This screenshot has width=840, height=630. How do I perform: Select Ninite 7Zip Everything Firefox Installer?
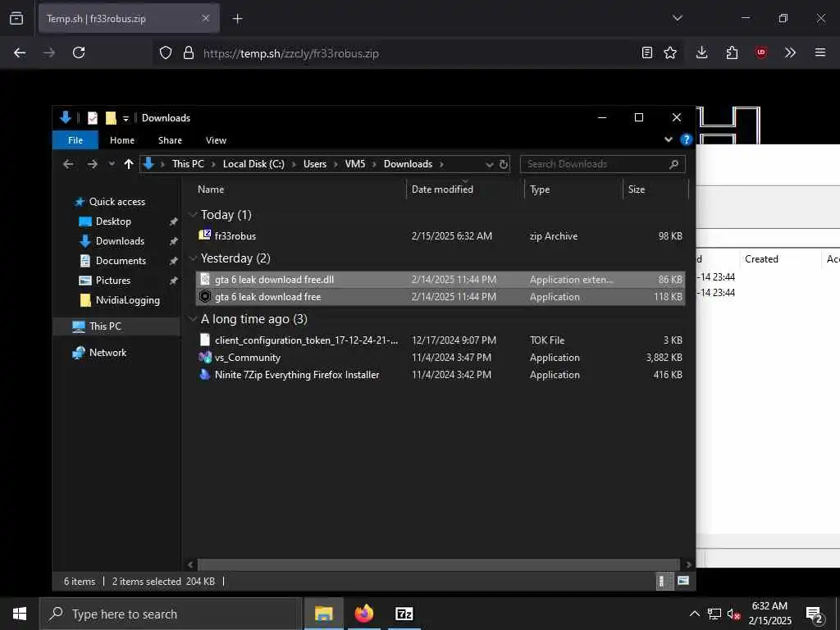coord(441,374)
